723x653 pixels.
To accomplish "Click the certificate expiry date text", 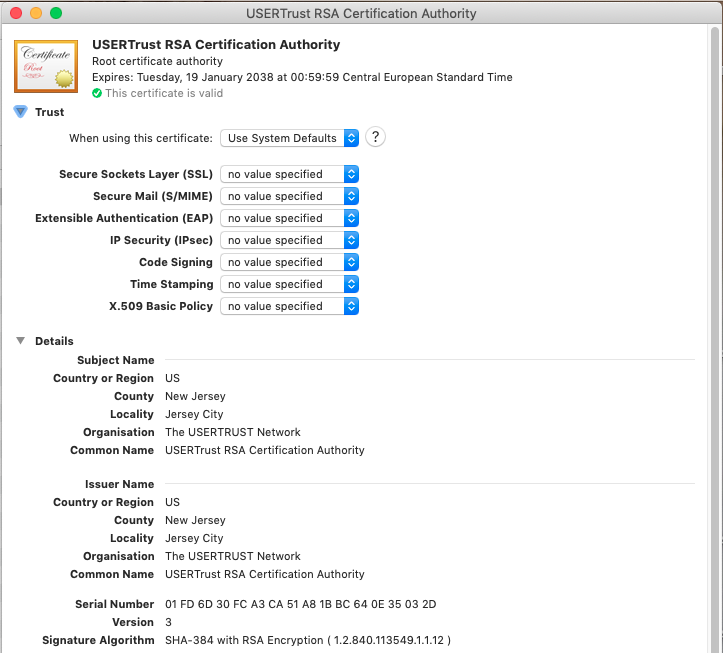I will (x=302, y=77).
